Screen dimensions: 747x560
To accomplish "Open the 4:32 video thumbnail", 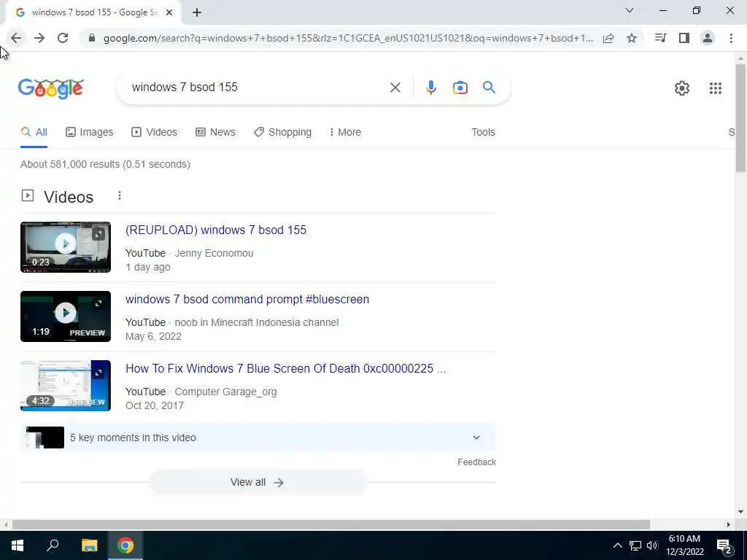I will 65,386.
